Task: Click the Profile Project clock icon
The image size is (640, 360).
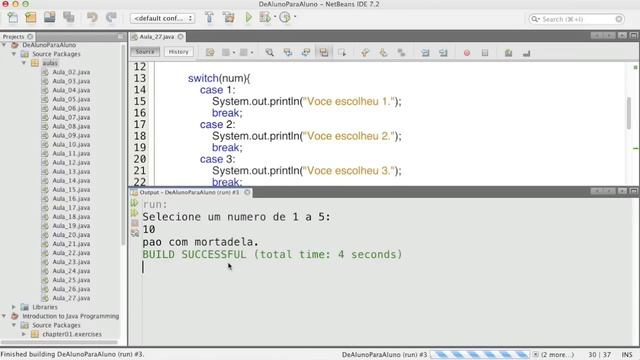Action: tap(285, 18)
